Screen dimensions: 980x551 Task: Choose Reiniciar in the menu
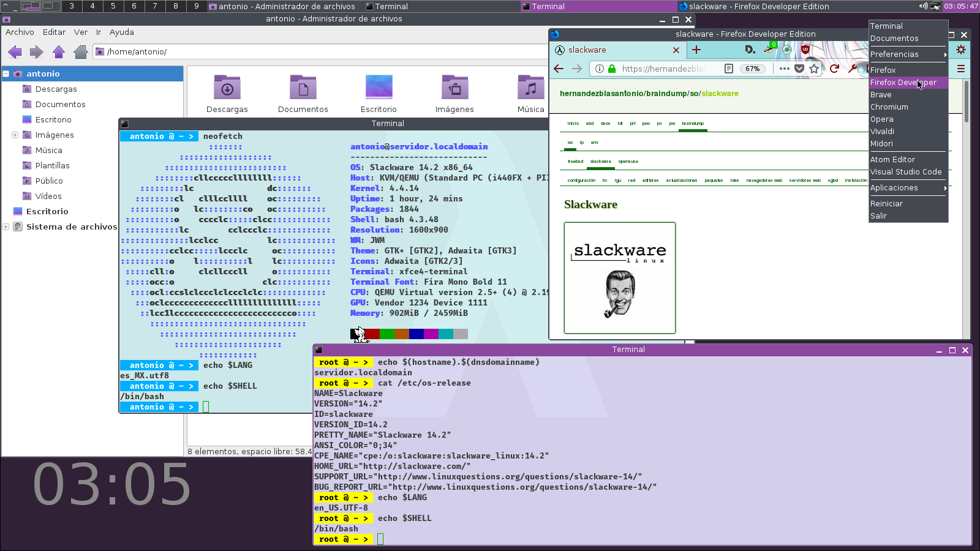(x=908, y=204)
